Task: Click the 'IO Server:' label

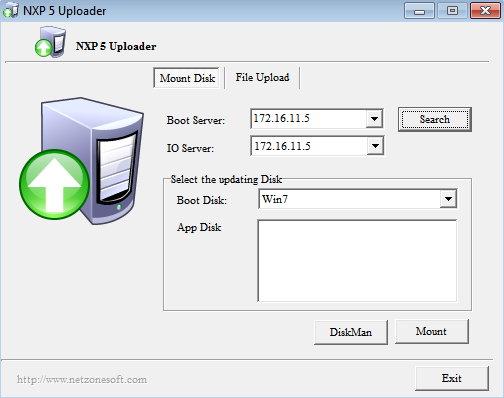Action: tap(190, 148)
